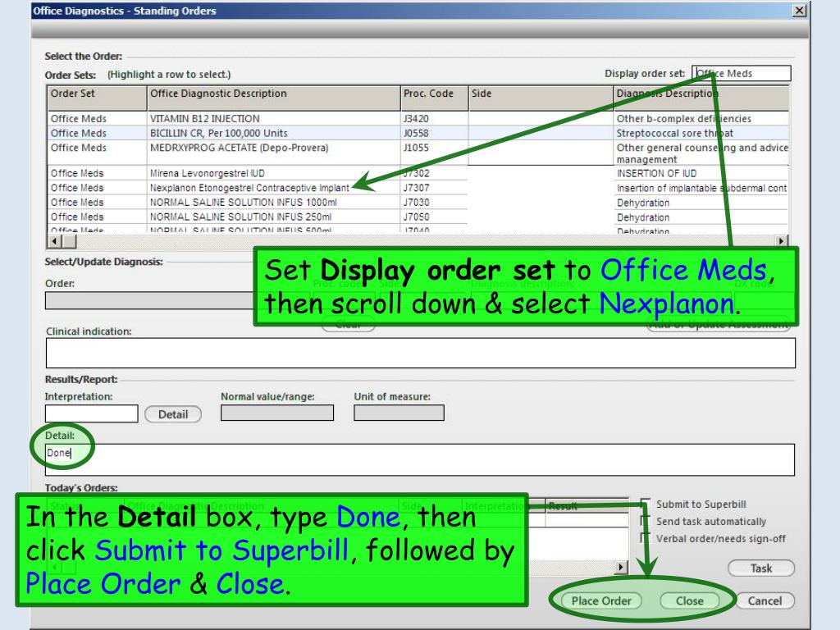Sort by Office Diagnostic Description header
Screen dimensions: 840x630
point(273,98)
